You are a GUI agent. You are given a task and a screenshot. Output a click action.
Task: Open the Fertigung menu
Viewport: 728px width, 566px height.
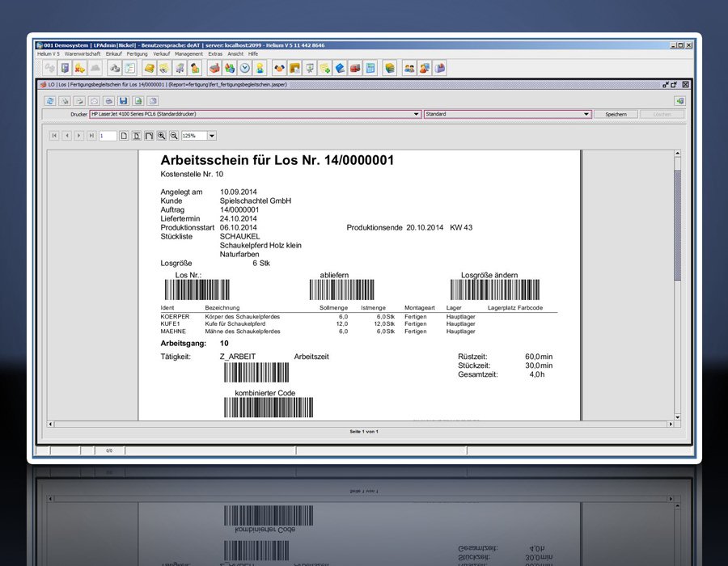(137, 54)
